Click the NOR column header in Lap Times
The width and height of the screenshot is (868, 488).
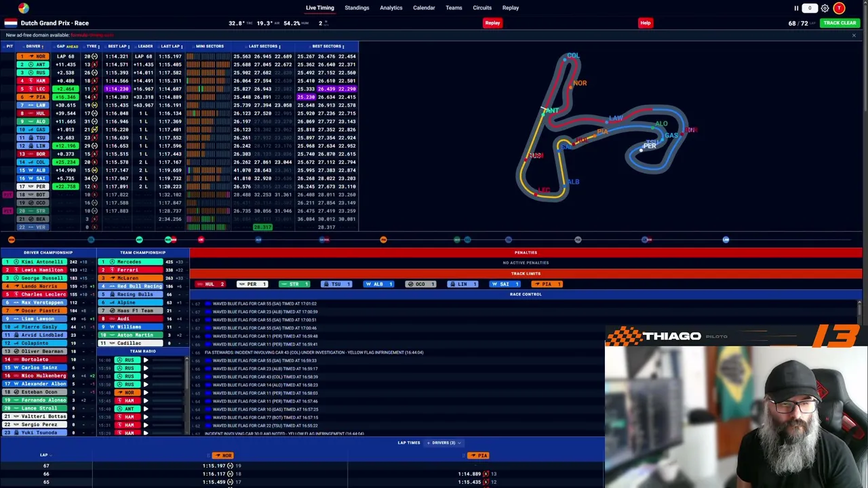(x=222, y=455)
